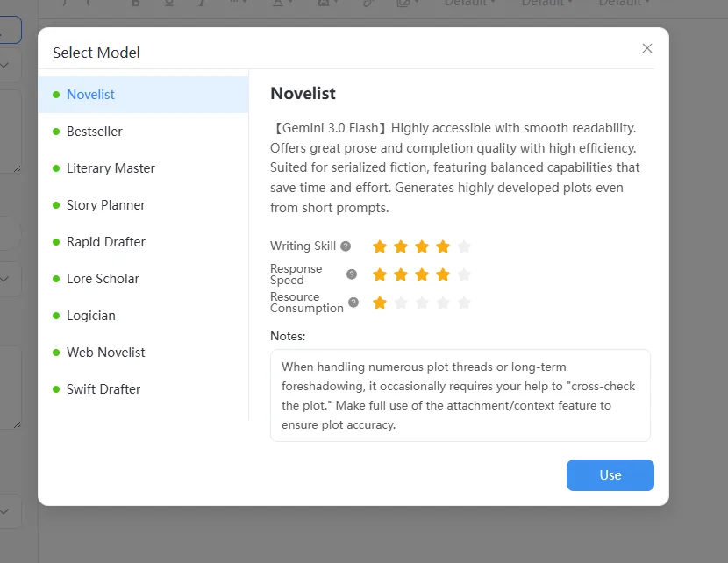Image resolution: width=728 pixels, height=563 pixels.
Task: Pick the Rapid Drafter model
Action: point(144,242)
